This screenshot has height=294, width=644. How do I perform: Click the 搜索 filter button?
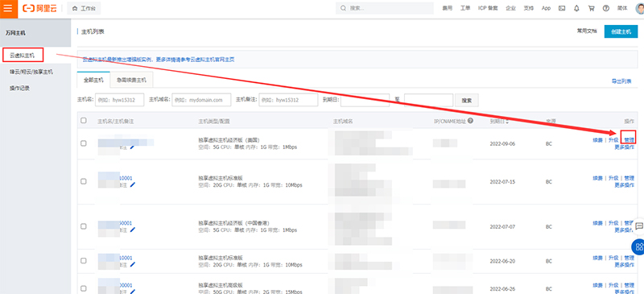[467, 100]
